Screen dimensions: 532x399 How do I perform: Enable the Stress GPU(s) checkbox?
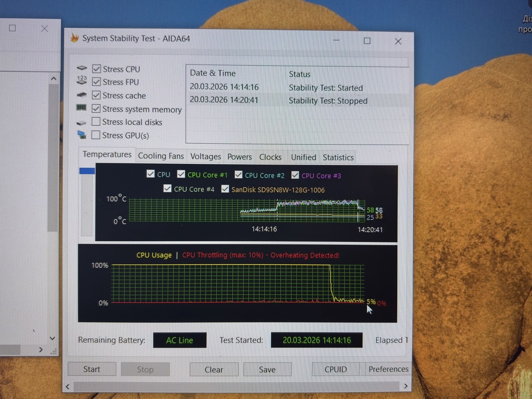(x=96, y=135)
